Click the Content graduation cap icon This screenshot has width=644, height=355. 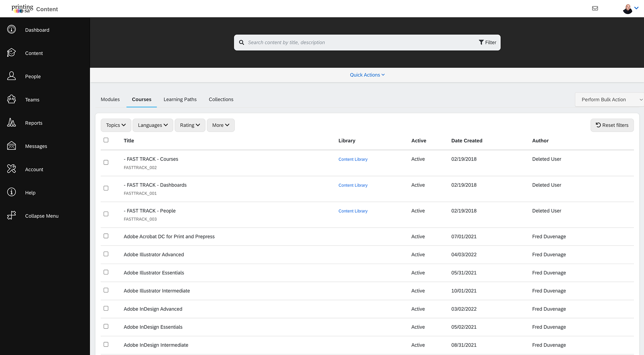[x=11, y=53]
